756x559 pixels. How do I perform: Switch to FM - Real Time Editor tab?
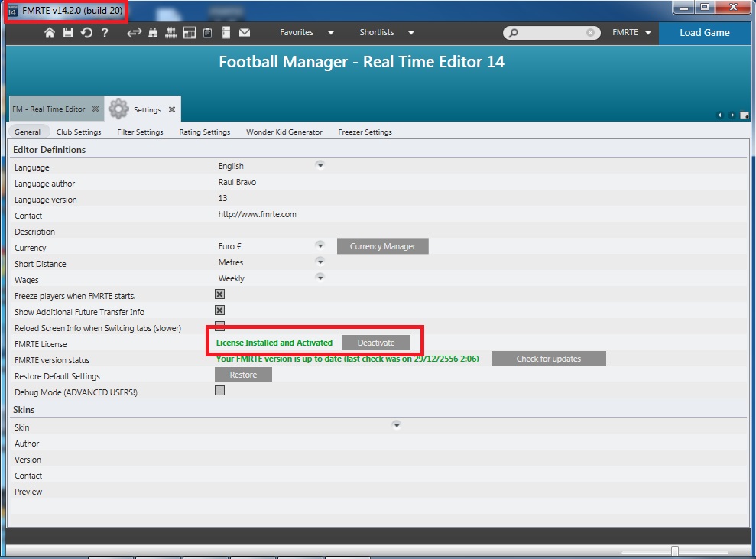pyautogui.click(x=49, y=109)
